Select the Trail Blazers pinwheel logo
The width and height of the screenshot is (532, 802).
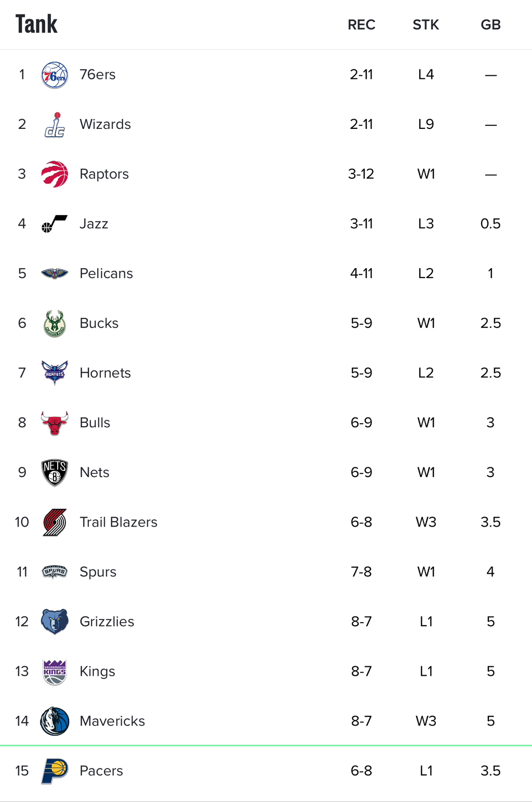pyautogui.click(x=55, y=522)
